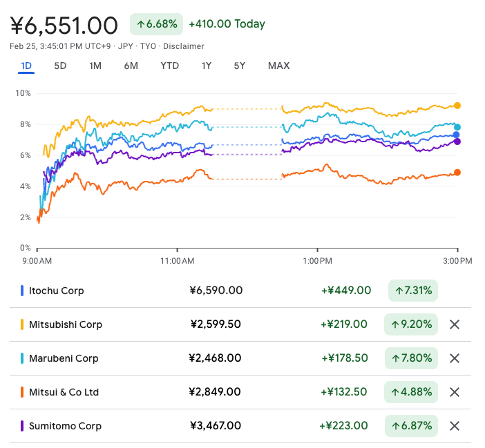Click the Sumitomo Corp purple color marker
Image resolution: width=485 pixels, height=448 pixels.
tap(22, 426)
